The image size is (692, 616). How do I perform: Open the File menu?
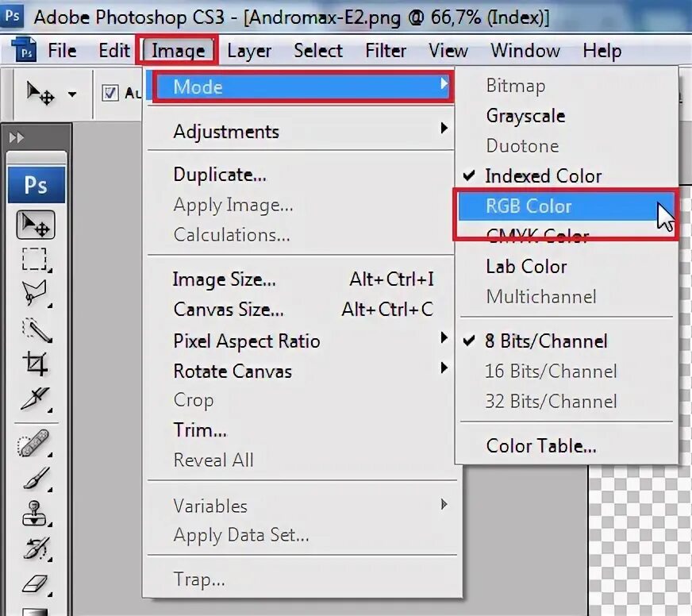[62, 50]
